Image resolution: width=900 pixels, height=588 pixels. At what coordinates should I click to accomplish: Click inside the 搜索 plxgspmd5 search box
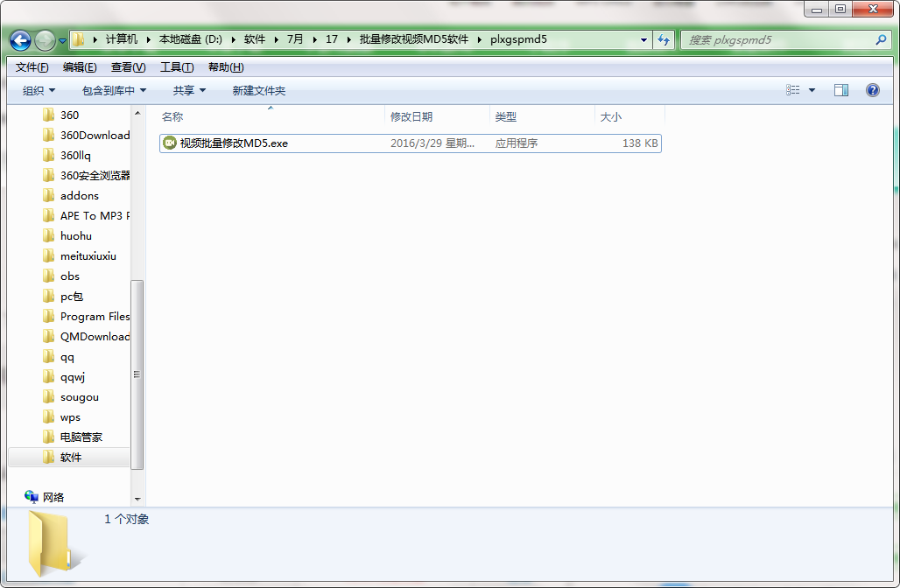[x=777, y=39]
